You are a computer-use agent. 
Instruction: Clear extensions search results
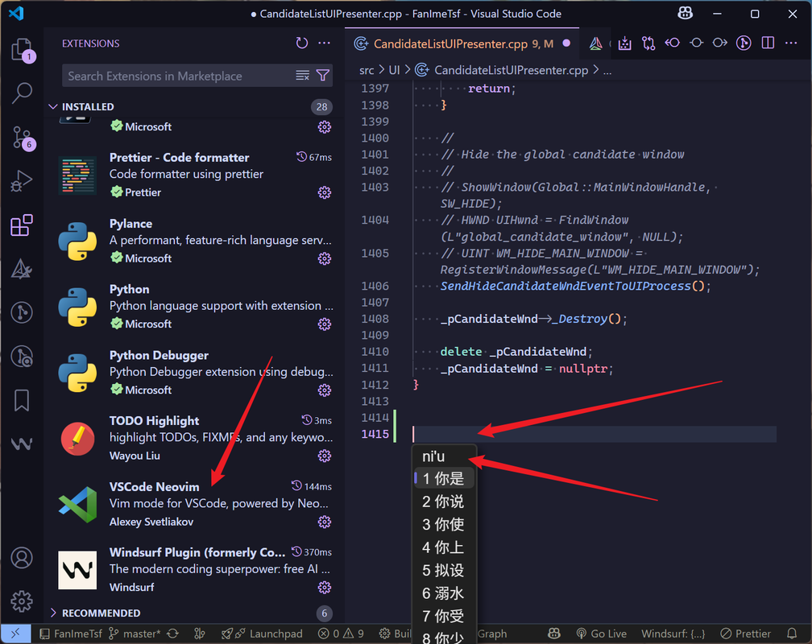pyautogui.click(x=302, y=76)
